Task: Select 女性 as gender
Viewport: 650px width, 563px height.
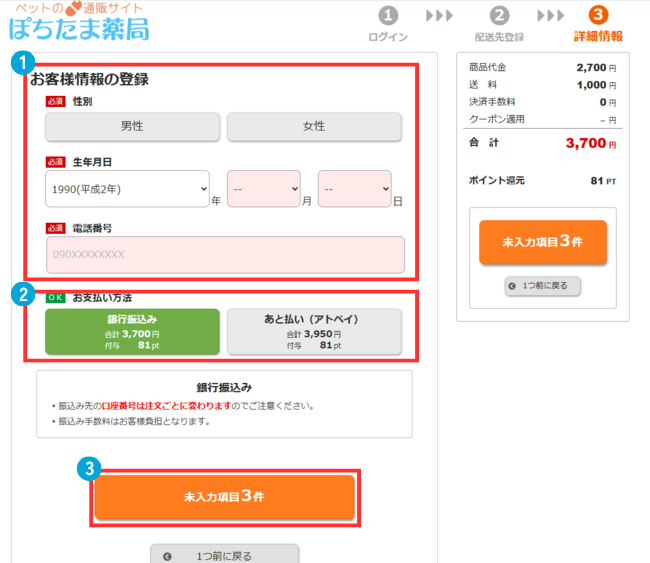Action: click(314, 127)
